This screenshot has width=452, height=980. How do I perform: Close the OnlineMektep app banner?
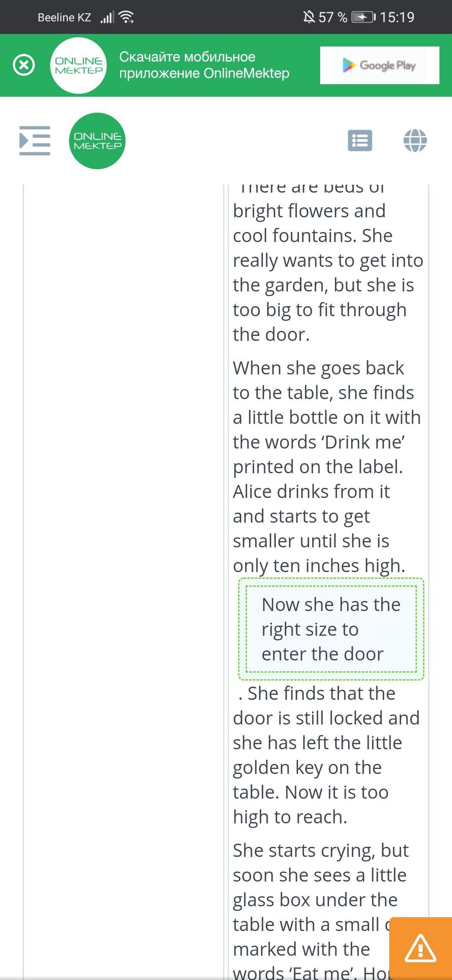[24, 65]
